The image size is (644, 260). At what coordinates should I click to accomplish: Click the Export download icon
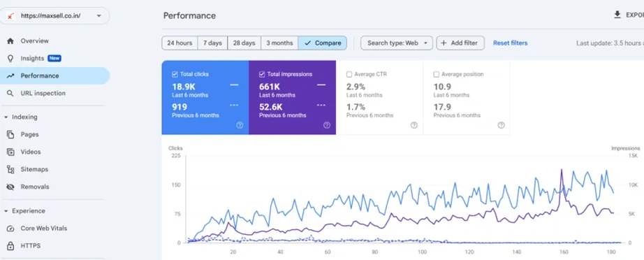pyautogui.click(x=617, y=15)
